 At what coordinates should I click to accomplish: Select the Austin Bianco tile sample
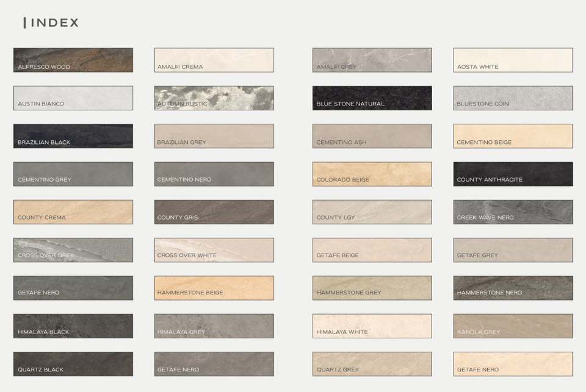(x=73, y=98)
